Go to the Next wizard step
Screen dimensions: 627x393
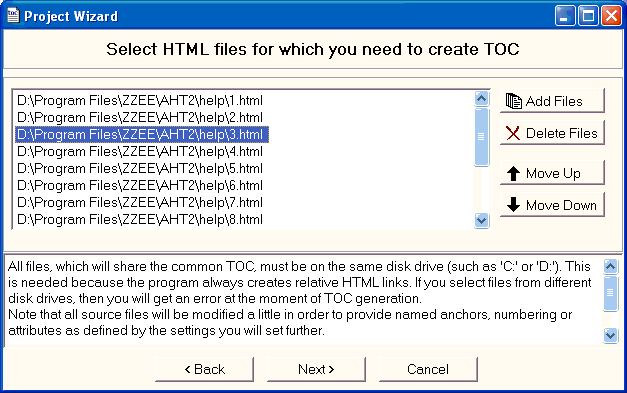pos(316,369)
